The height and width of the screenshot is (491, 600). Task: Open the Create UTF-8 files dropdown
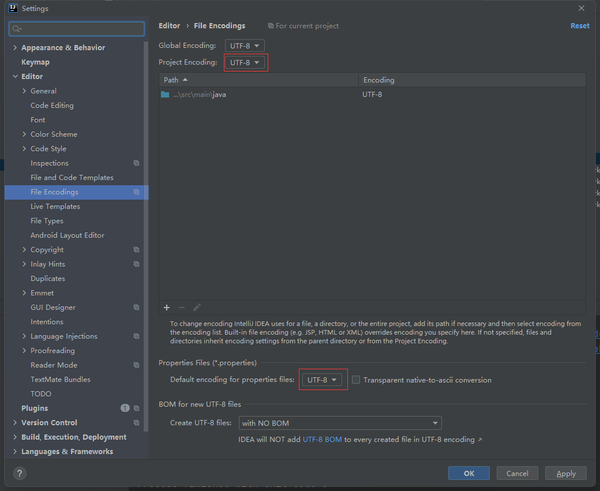point(340,423)
